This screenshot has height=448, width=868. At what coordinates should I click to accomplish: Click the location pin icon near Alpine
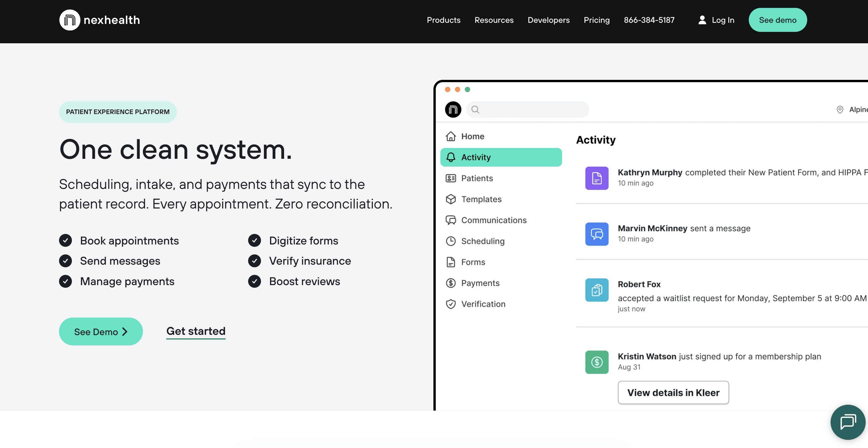tap(840, 110)
